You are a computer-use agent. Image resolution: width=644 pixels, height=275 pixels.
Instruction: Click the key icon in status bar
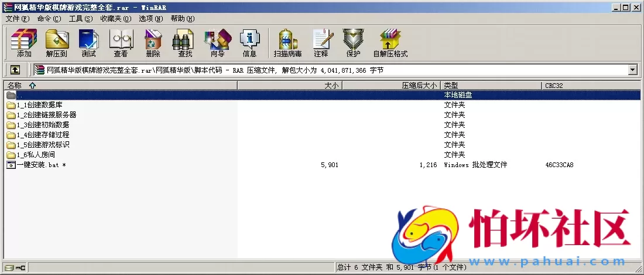(x=20, y=268)
